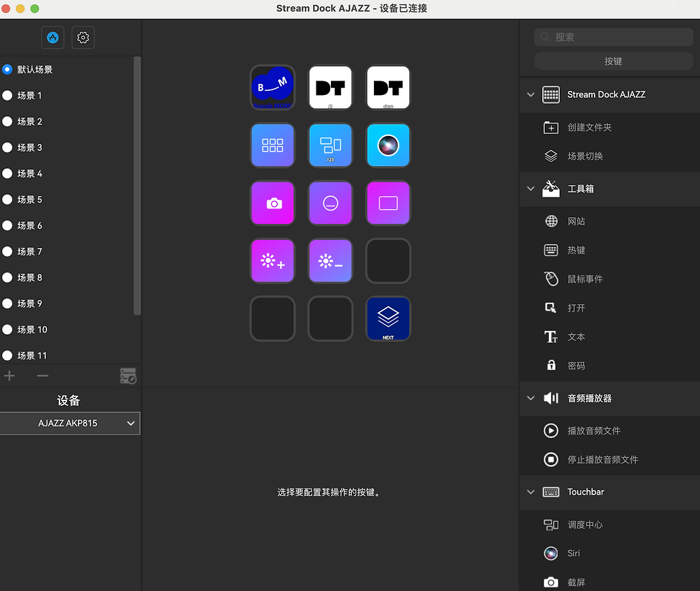Select the pink rectangle screen key
The image size is (700, 591).
388,204
